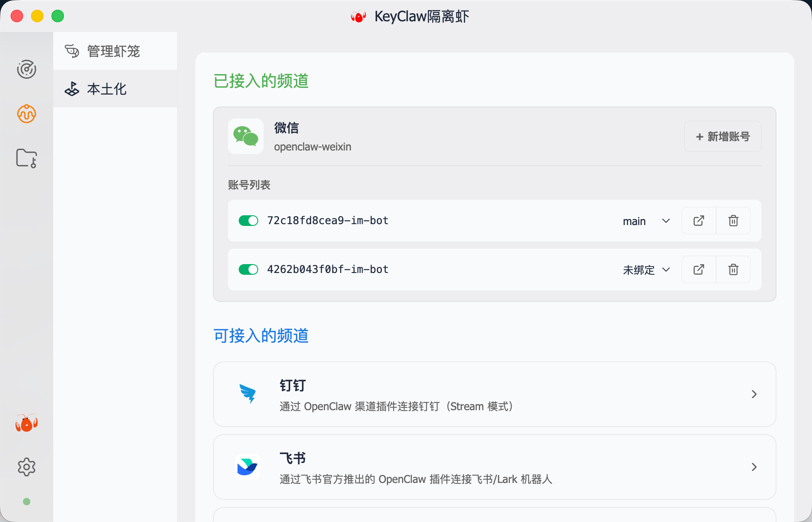Select the 钉钉 channel name
812x522 pixels.
(293, 385)
